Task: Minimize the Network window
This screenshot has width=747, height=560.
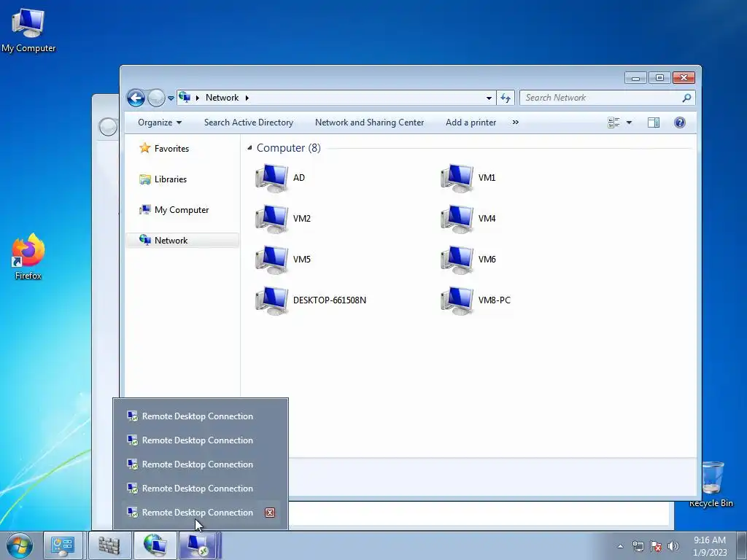Action: tap(635, 77)
